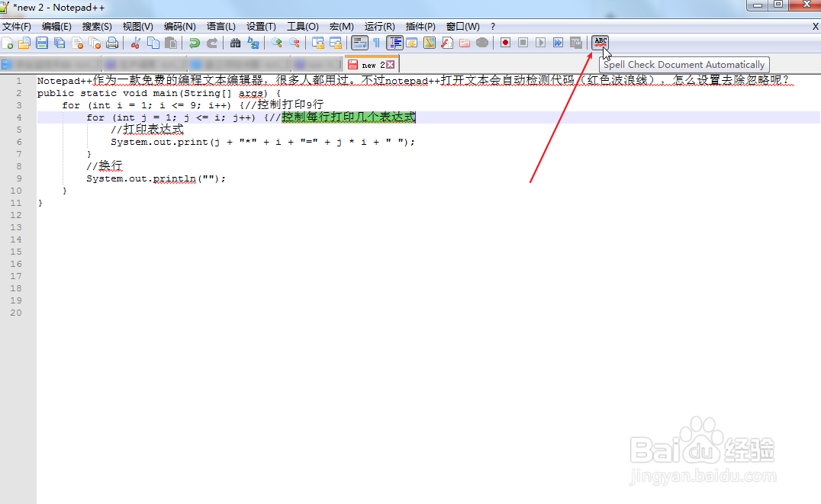The height and width of the screenshot is (504, 821).
Task: Open the 插件(P) menu
Action: (x=420, y=26)
